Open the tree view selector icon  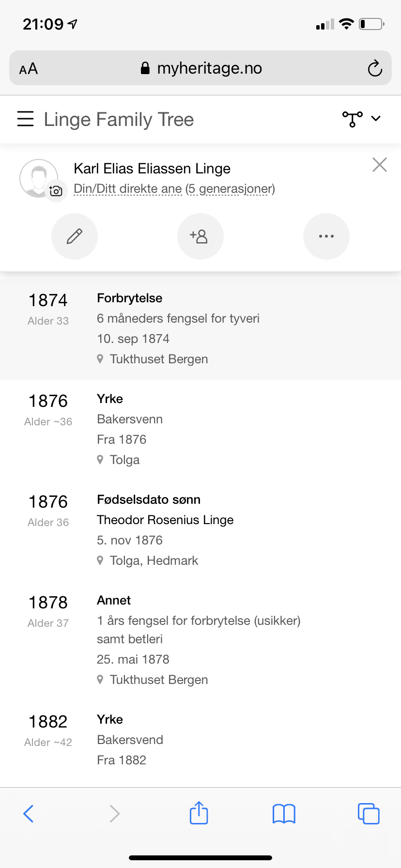353,119
